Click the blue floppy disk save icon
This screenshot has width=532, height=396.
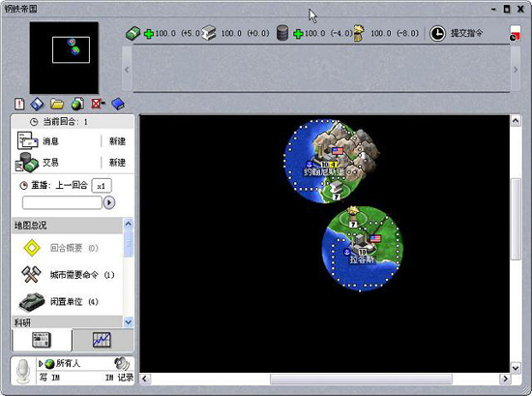click(38, 104)
